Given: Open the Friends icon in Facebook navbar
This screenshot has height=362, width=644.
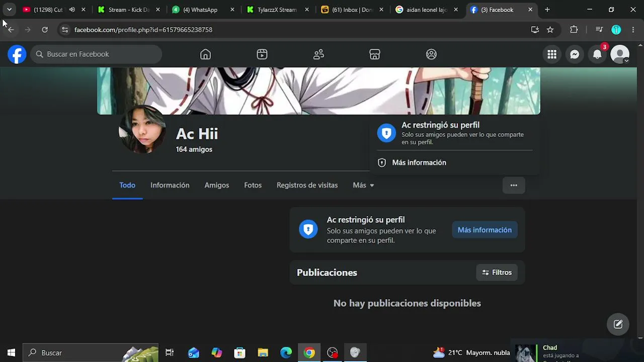Looking at the screenshot, I should click(x=318, y=54).
